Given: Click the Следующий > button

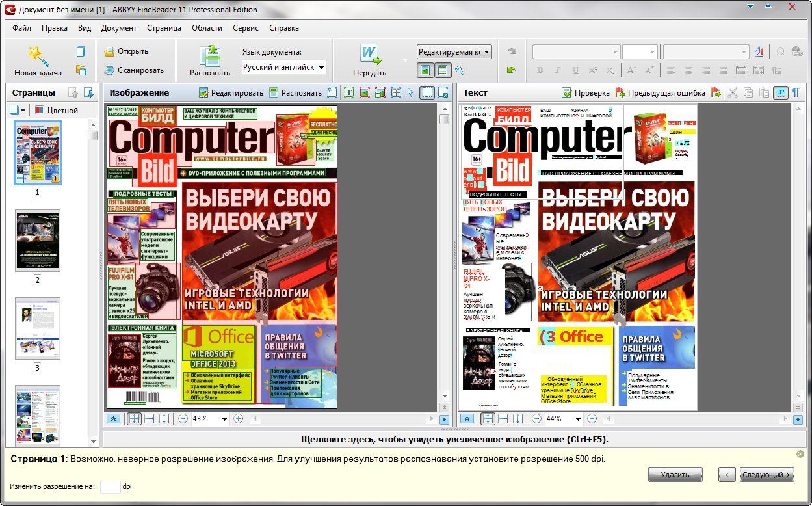Looking at the screenshot, I should click(x=767, y=475).
